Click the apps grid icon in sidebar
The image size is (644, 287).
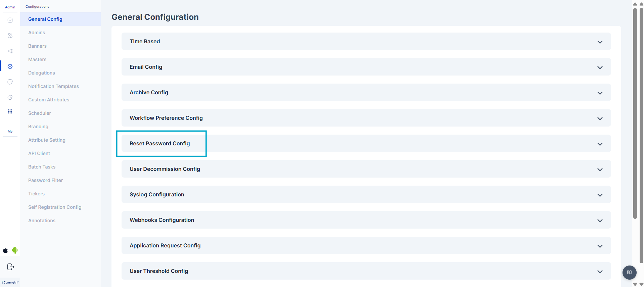(10, 111)
